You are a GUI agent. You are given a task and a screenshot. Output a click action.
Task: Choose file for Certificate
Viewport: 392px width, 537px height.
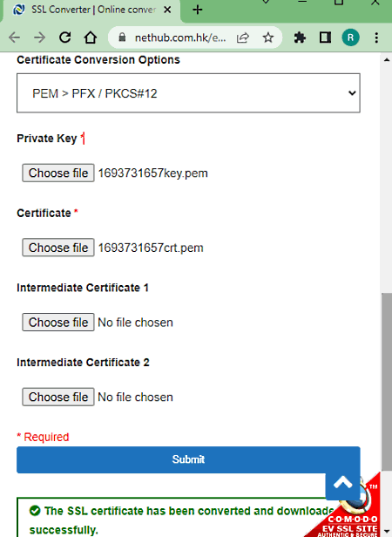pyautogui.click(x=58, y=248)
